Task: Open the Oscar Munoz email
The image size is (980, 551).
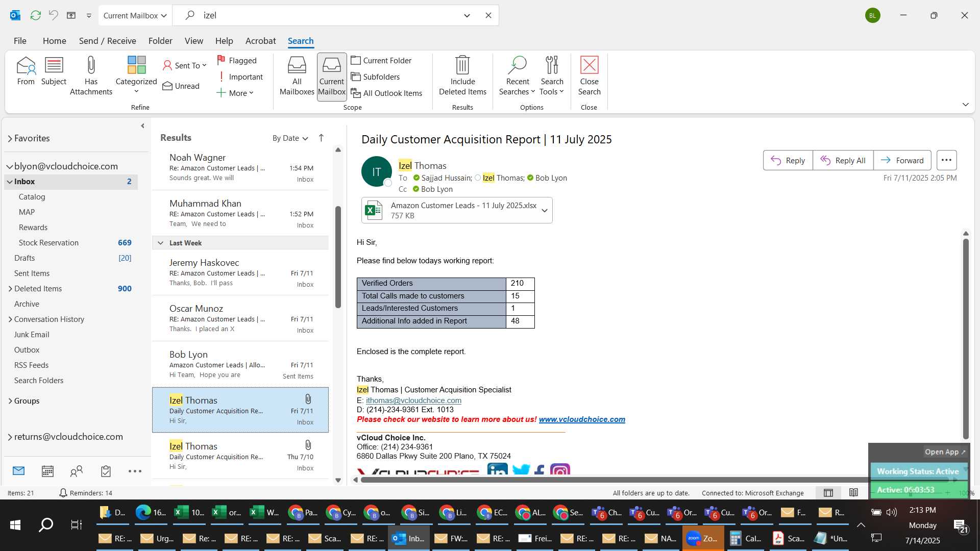Action: (240, 318)
